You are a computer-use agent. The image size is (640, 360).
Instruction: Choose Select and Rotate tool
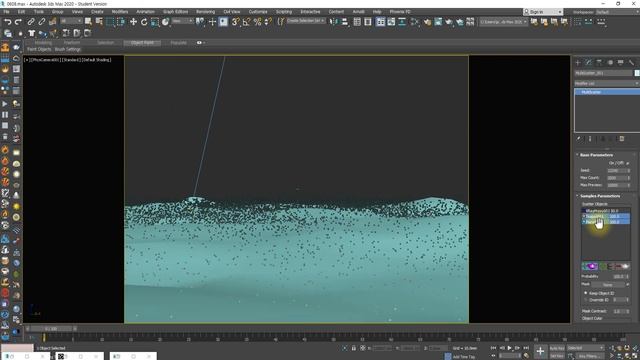pos(144,22)
